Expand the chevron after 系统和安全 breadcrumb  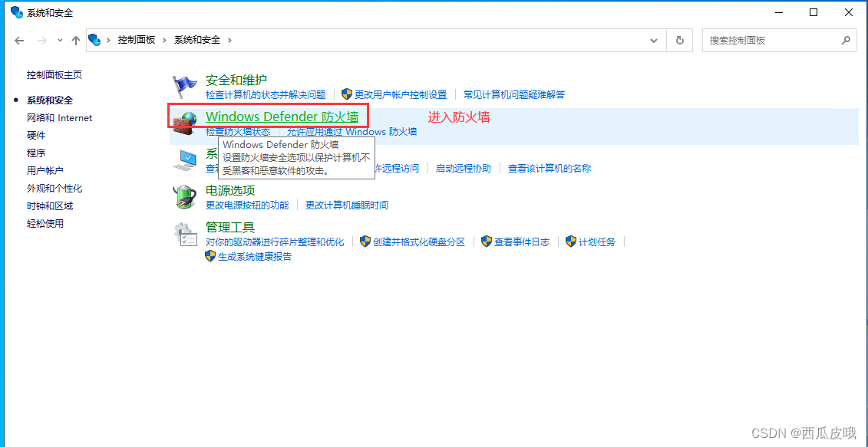pyautogui.click(x=229, y=41)
